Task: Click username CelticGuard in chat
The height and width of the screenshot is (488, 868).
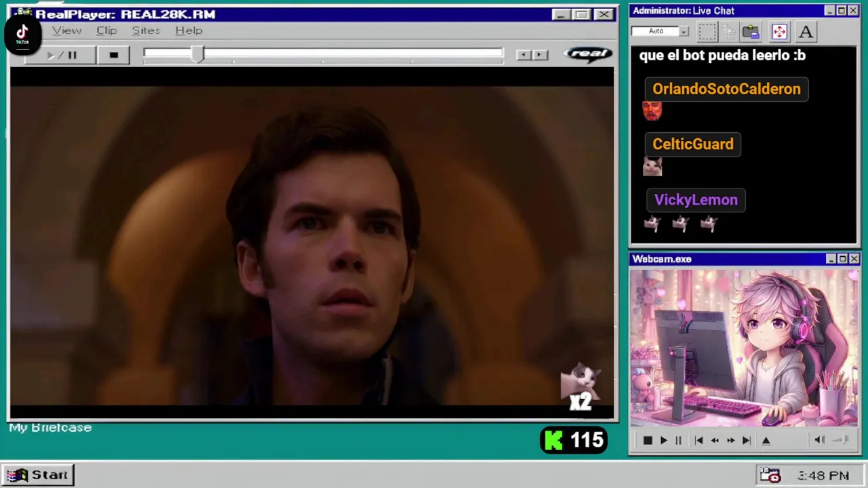Action: pyautogui.click(x=692, y=144)
